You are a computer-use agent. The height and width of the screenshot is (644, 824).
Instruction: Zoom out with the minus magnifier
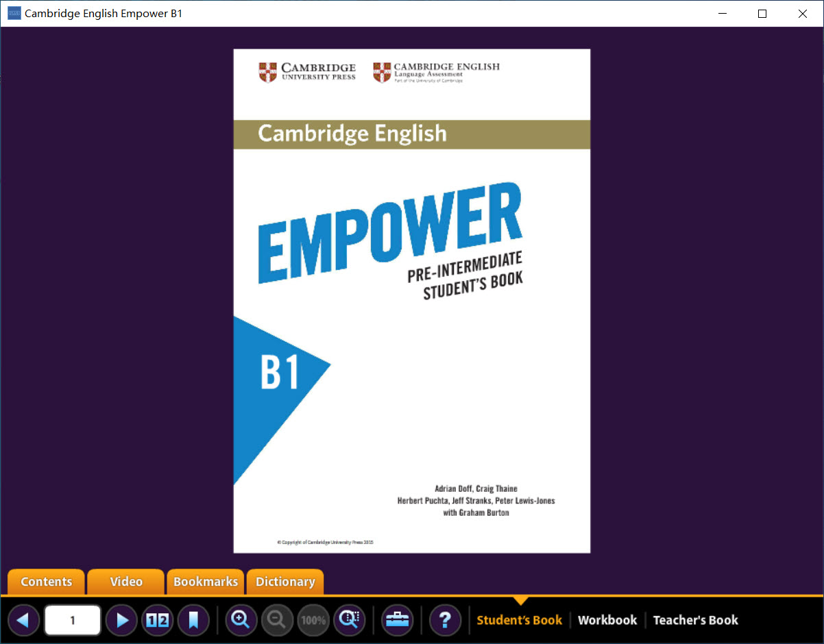coord(278,621)
